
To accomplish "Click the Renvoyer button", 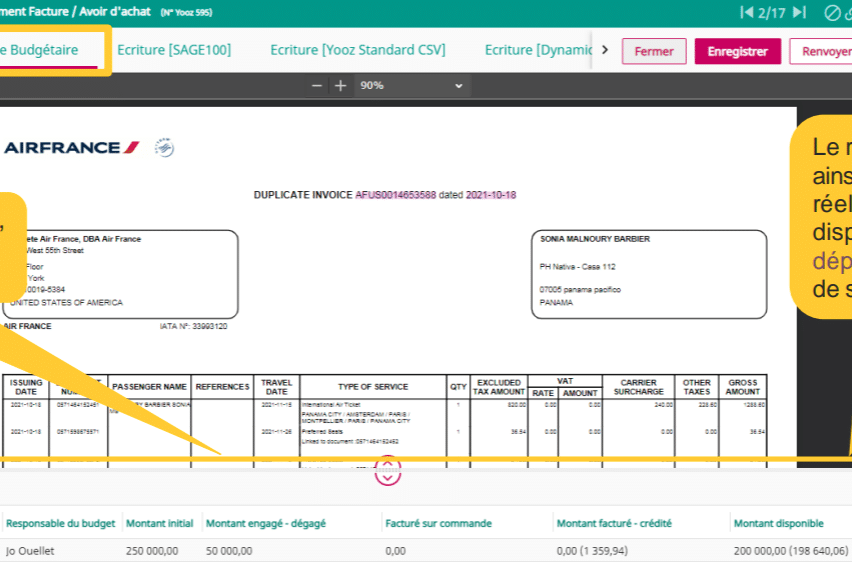I will 823,52.
